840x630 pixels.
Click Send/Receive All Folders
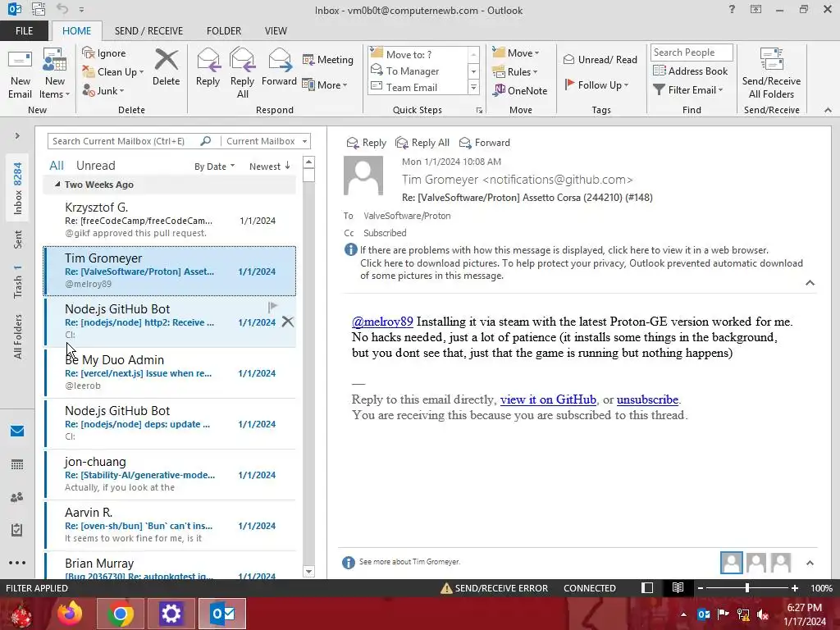tap(771, 74)
